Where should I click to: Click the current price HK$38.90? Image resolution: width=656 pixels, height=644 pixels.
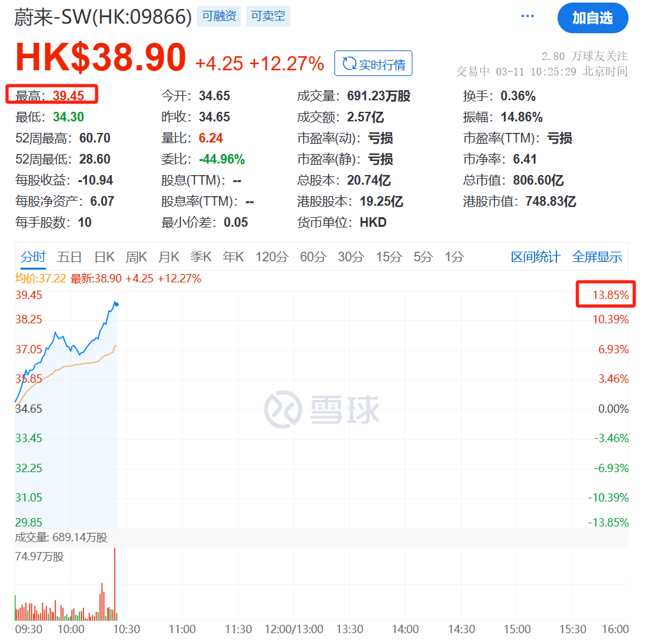pos(101,57)
